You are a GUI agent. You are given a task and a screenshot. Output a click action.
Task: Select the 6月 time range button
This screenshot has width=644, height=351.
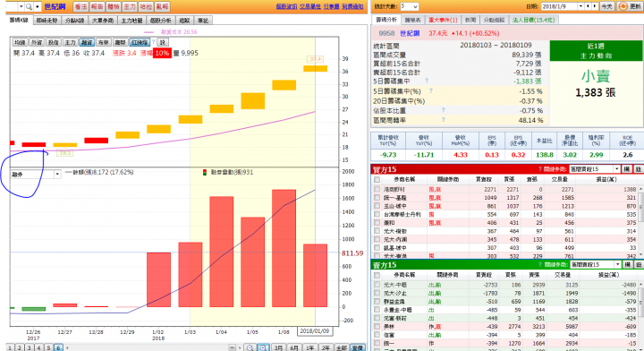pyautogui.click(x=294, y=347)
